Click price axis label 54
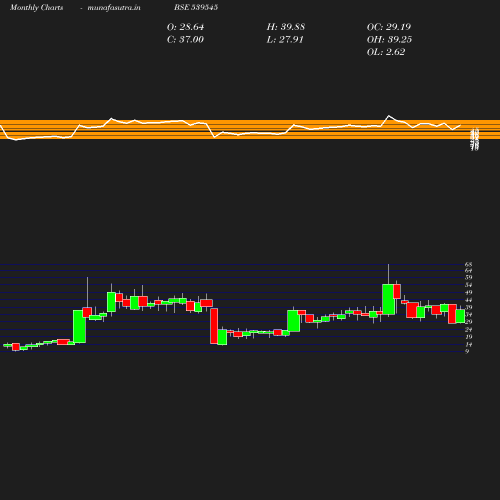The width and height of the screenshot is (500, 500). click(468, 285)
